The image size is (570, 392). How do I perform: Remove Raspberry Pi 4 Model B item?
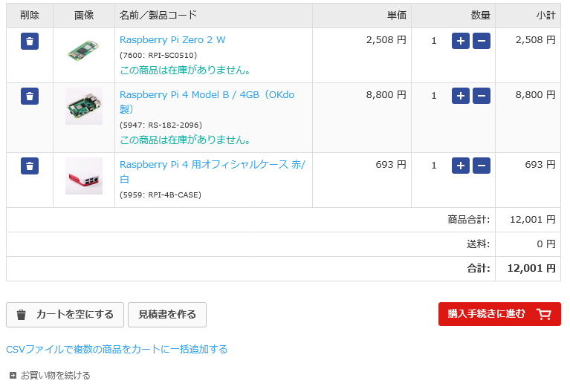click(30, 96)
